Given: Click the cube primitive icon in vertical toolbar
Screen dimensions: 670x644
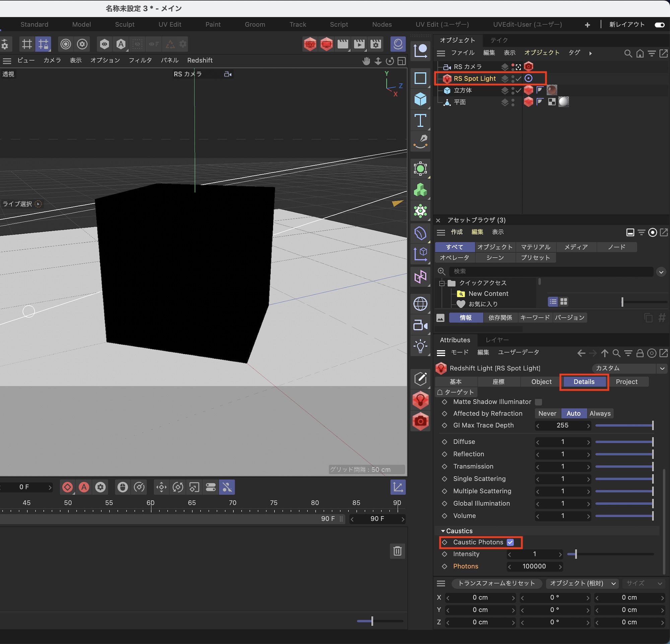Looking at the screenshot, I should click(420, 99).
